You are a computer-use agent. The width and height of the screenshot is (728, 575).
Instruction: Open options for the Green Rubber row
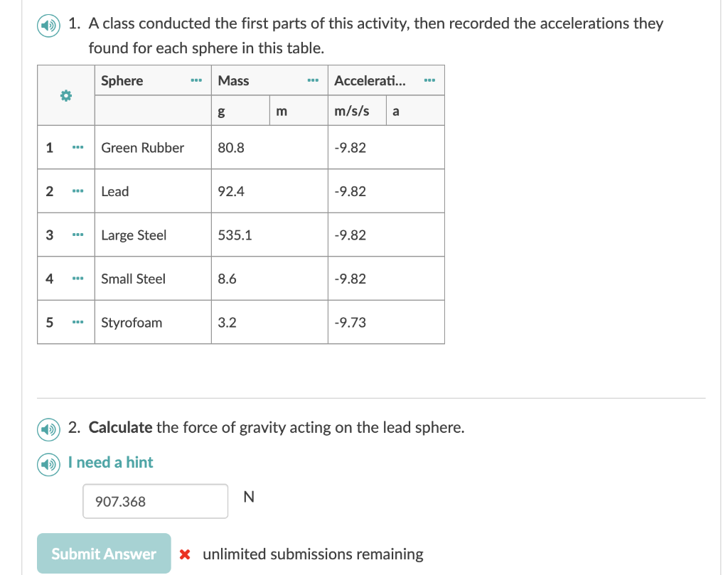tap(78, 147)
